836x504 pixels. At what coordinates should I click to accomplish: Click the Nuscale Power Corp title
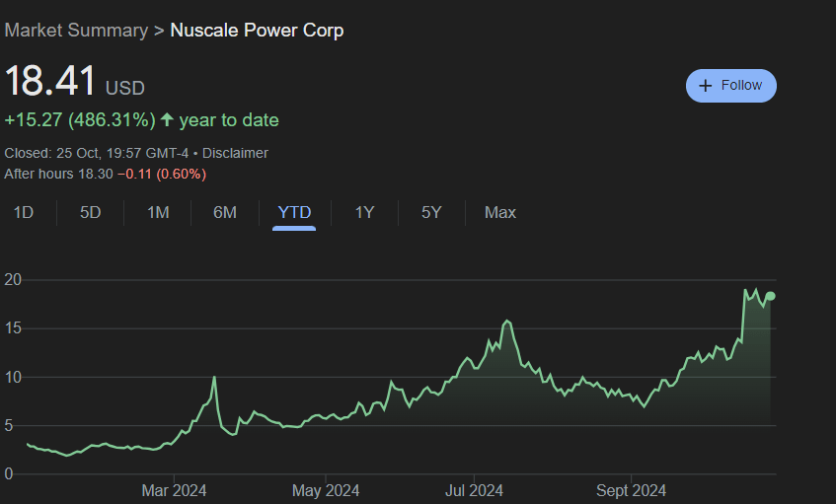pos(257,31)
